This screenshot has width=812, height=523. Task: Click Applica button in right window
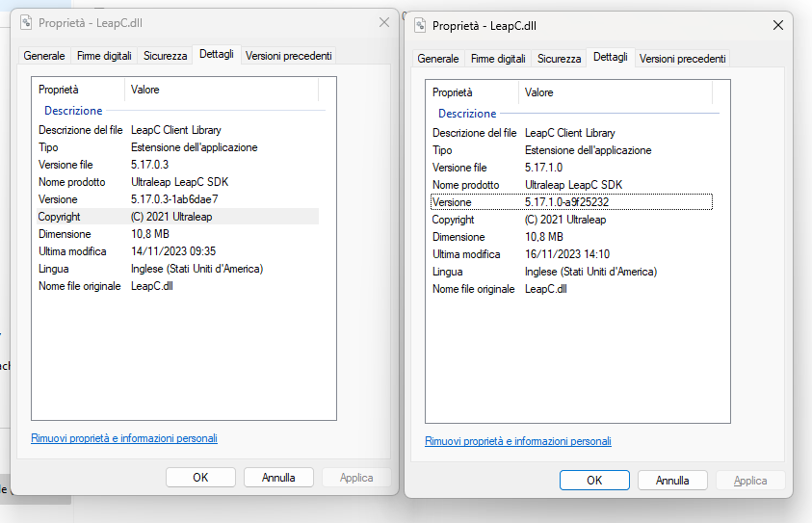(x=750, y=481)
